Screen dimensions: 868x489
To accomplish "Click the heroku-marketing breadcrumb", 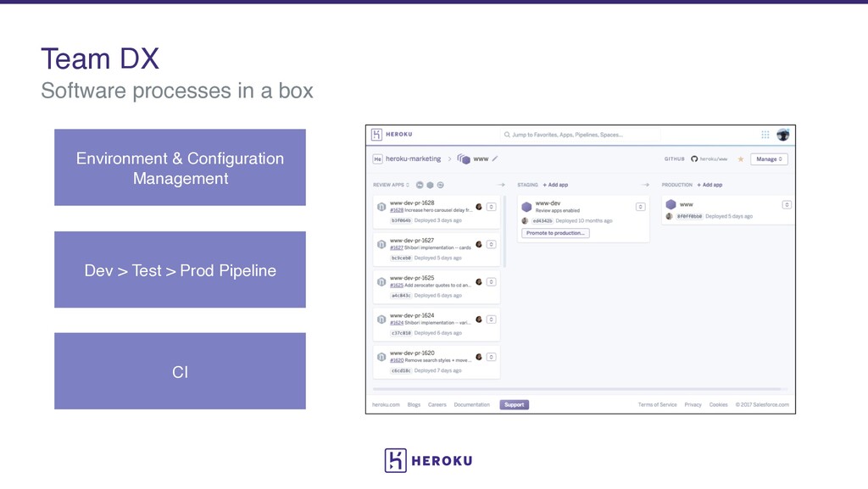I will 413,158.
